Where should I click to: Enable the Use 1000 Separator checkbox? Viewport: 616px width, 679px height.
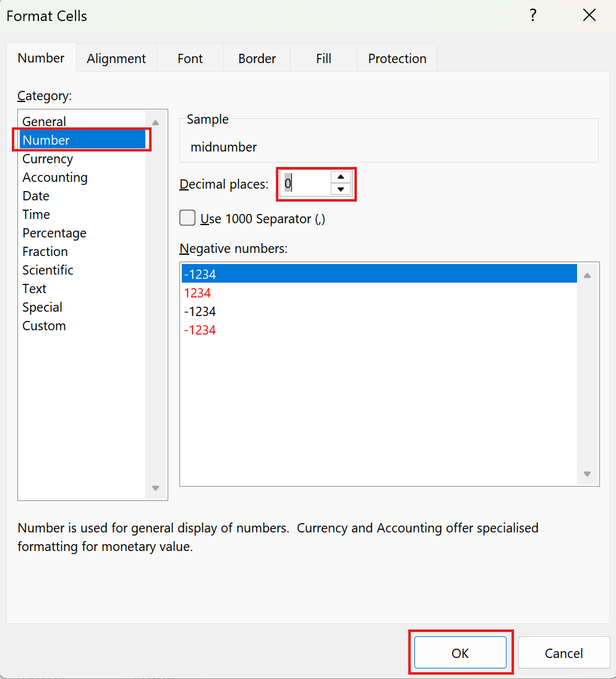coord(187,219)
